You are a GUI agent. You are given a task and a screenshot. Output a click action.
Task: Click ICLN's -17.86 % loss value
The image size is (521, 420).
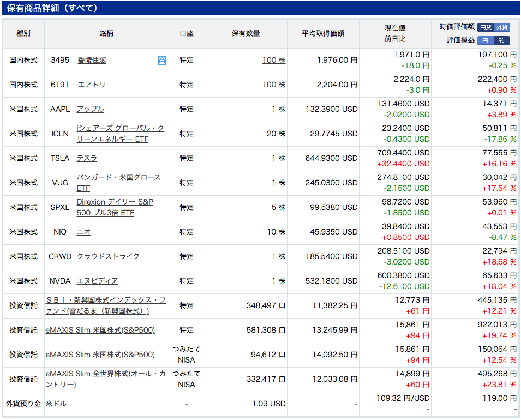[500, 139]
